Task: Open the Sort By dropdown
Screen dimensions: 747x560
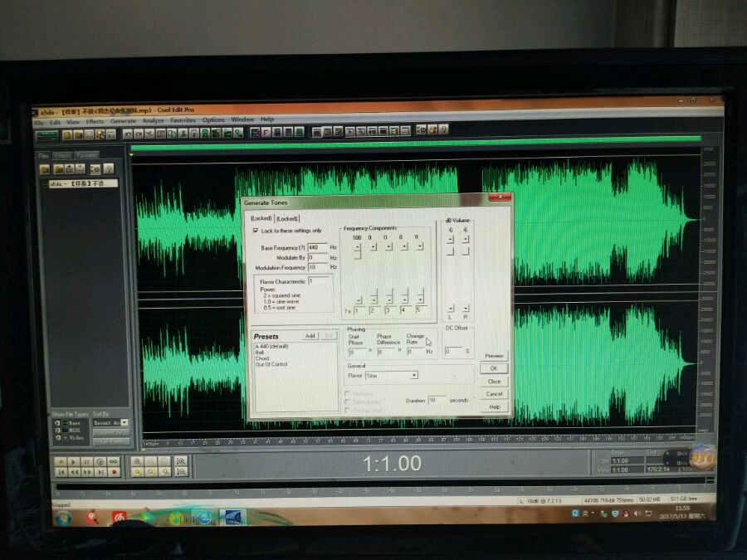Action: tap(110, 422)
